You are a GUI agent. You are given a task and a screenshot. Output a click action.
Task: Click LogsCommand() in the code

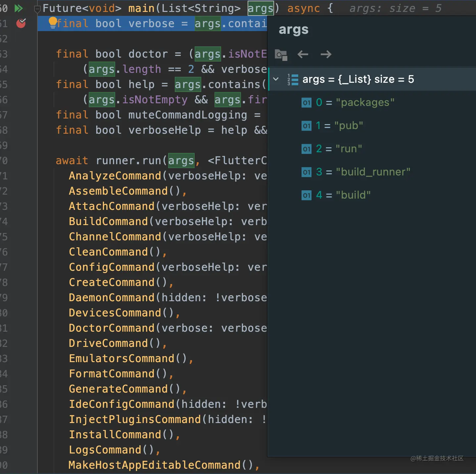(x=112, y=450)
